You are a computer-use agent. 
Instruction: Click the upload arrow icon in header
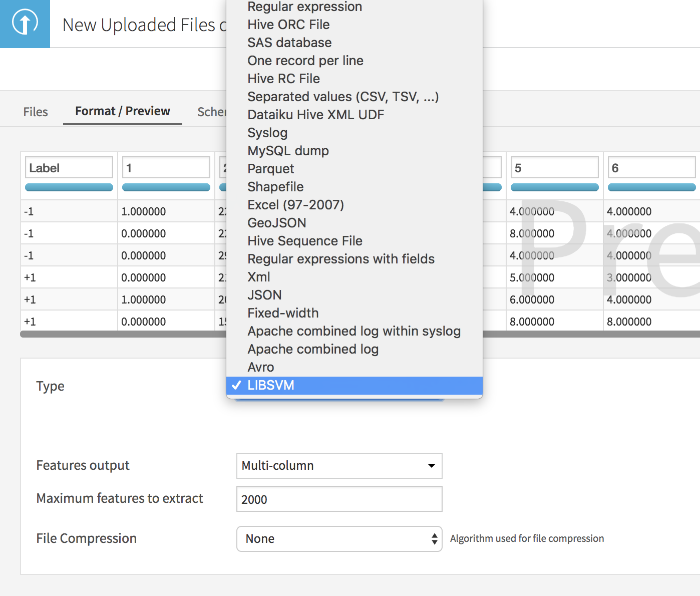(x=25, y=23)
